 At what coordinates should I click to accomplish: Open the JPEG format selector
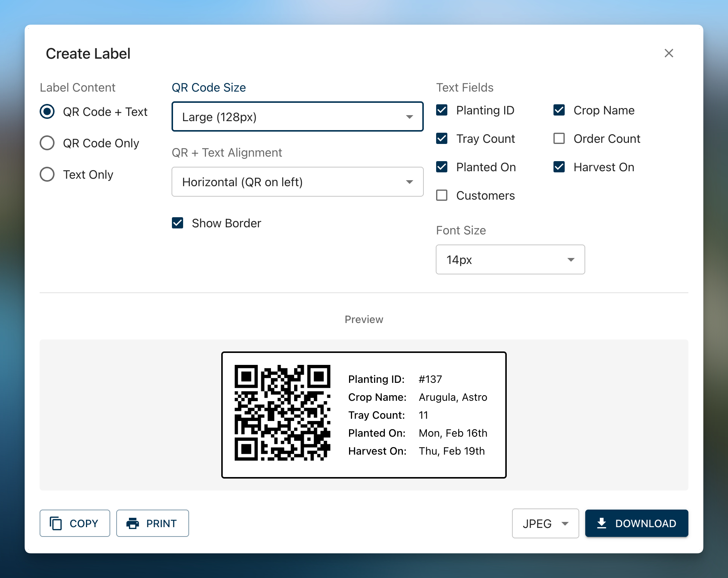pos(545,523)
